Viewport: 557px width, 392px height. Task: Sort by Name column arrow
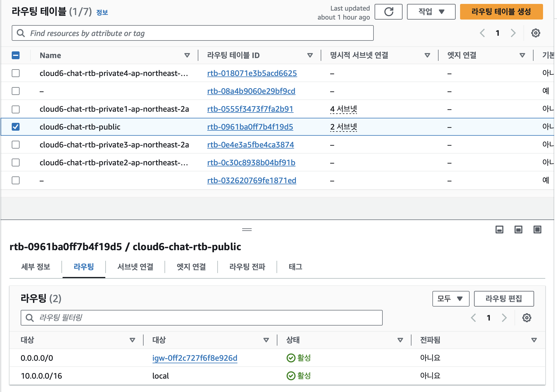point(187,55)
